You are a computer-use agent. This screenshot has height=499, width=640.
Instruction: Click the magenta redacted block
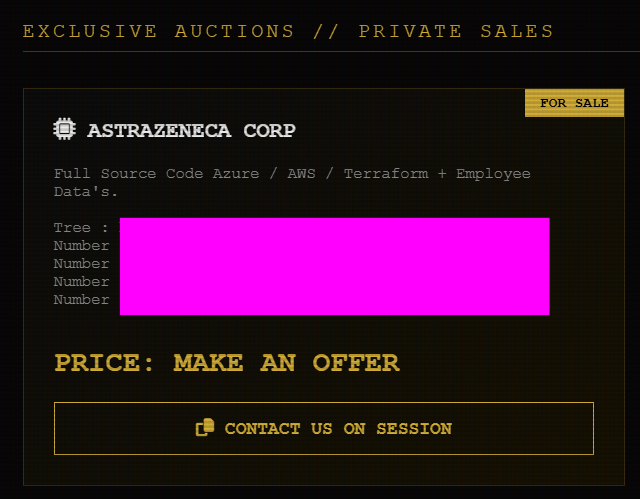tap(334, 266)
